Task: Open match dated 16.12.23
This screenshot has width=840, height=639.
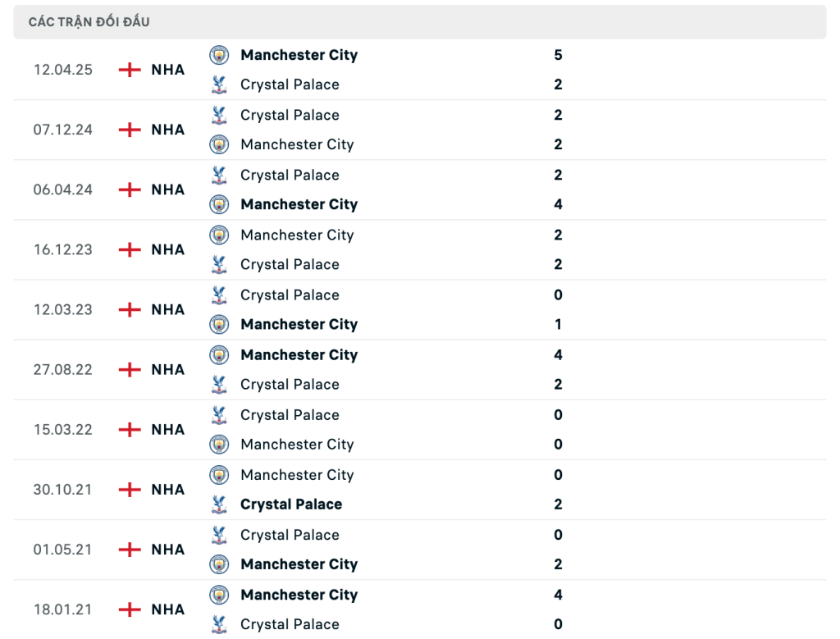Action: point(62,249)
